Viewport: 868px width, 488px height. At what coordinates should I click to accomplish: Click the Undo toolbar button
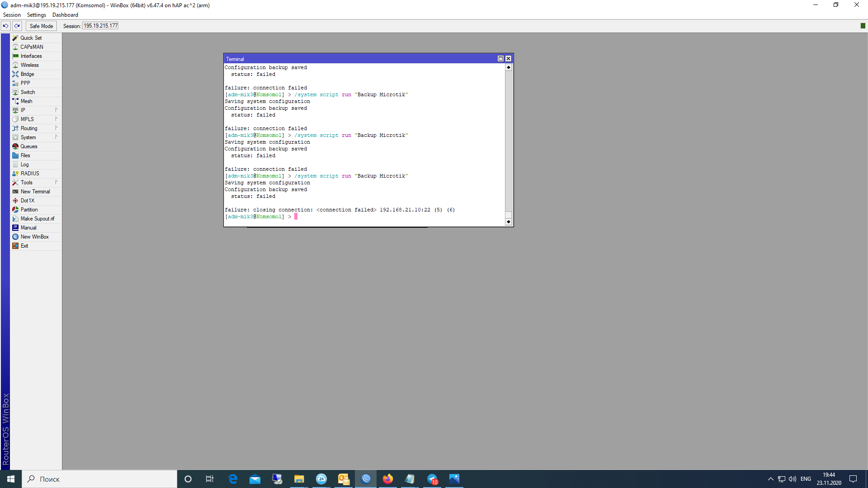point(5,26)
